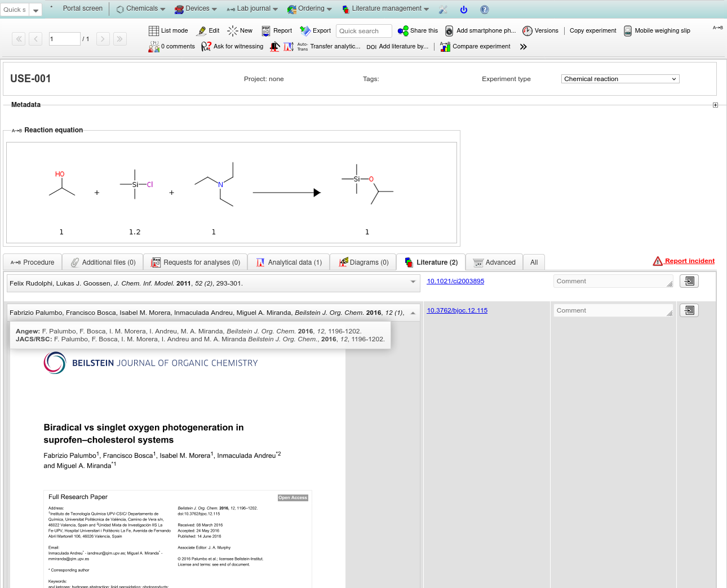Click Share this icon

(x=403, y=31)
